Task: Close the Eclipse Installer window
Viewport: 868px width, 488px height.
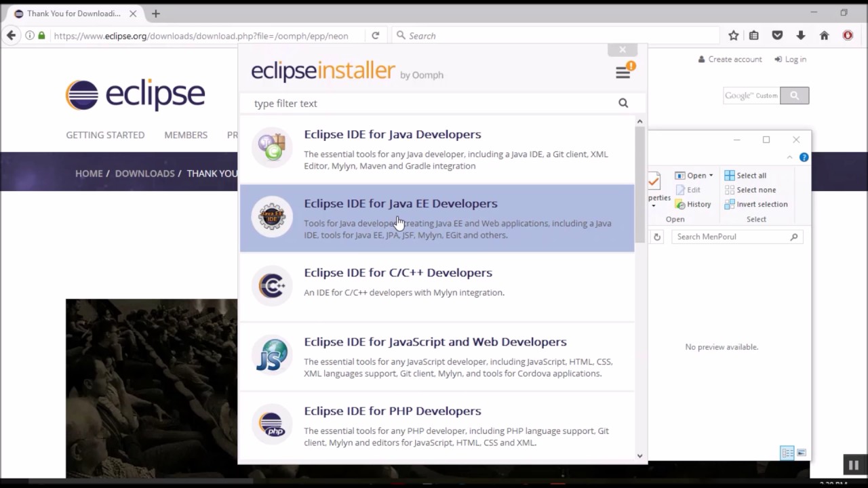Action: [623, 49]
